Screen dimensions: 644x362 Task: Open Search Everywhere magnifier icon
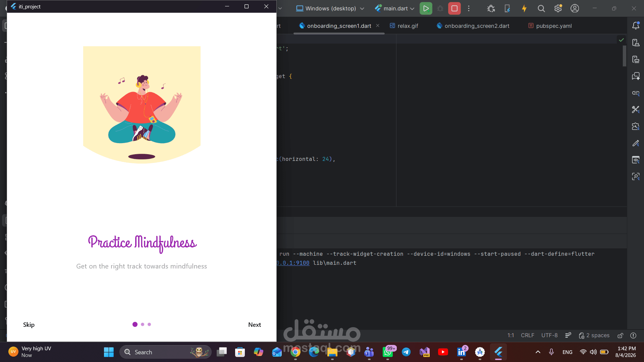click(541, 8)
